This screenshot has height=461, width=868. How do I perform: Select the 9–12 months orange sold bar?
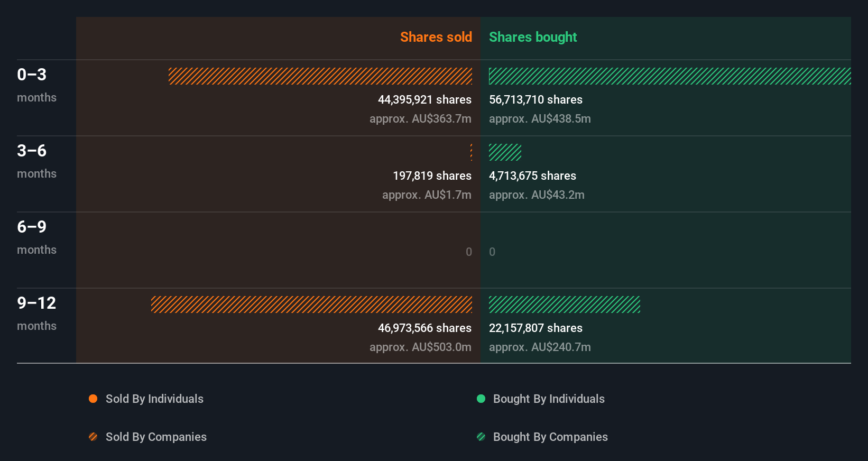[x=311, y=305]
